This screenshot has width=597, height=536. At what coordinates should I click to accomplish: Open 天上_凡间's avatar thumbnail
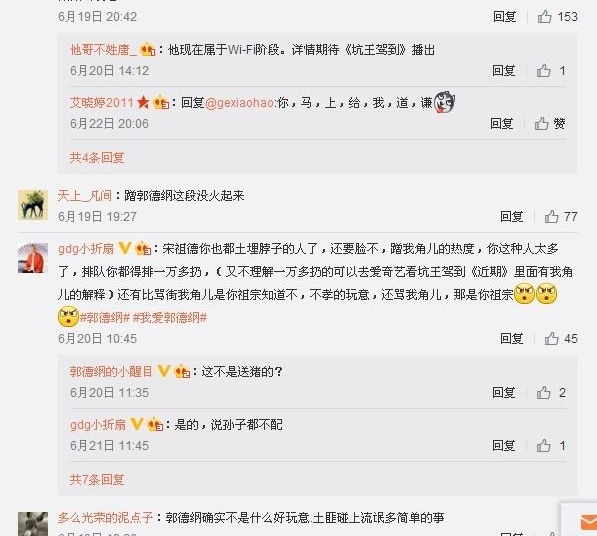[x=33, y=205]
